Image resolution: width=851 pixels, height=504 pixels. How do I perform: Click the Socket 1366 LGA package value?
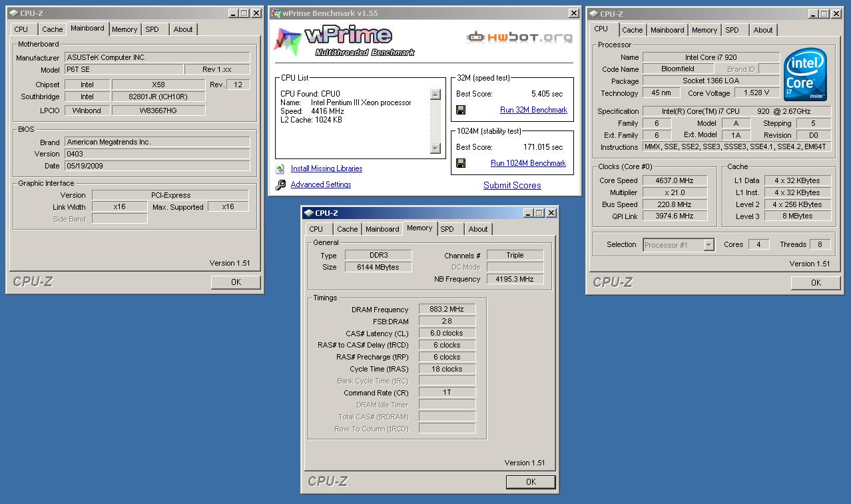click(710, 81)
